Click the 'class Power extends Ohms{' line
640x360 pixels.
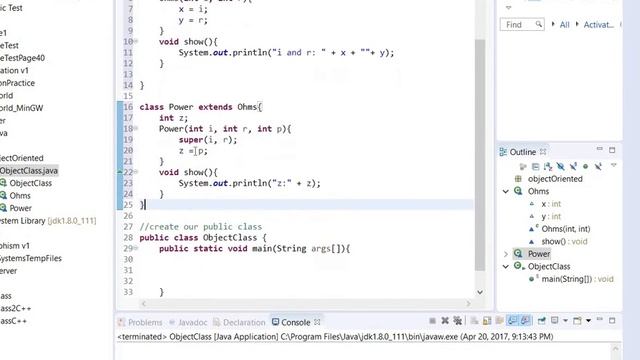coord(201,107)
